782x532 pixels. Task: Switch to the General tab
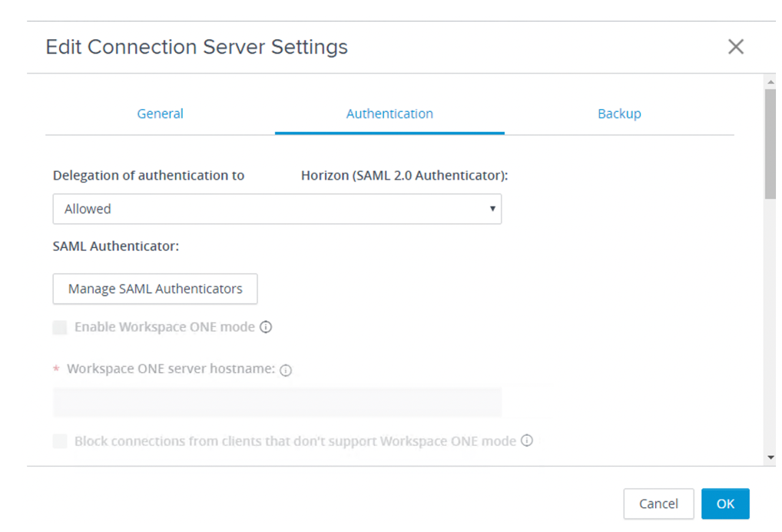click(x=160, y=114)
